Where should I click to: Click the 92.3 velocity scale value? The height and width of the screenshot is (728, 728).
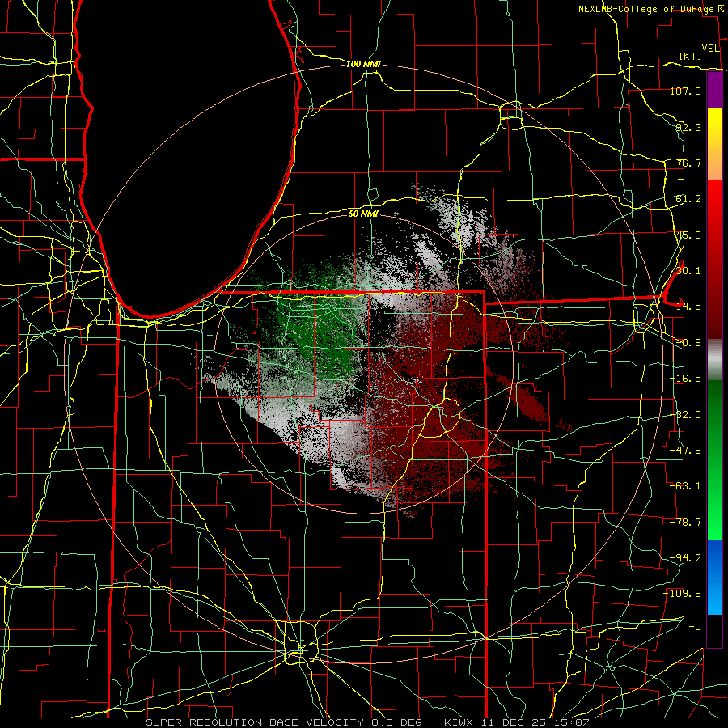pos(688,127)
